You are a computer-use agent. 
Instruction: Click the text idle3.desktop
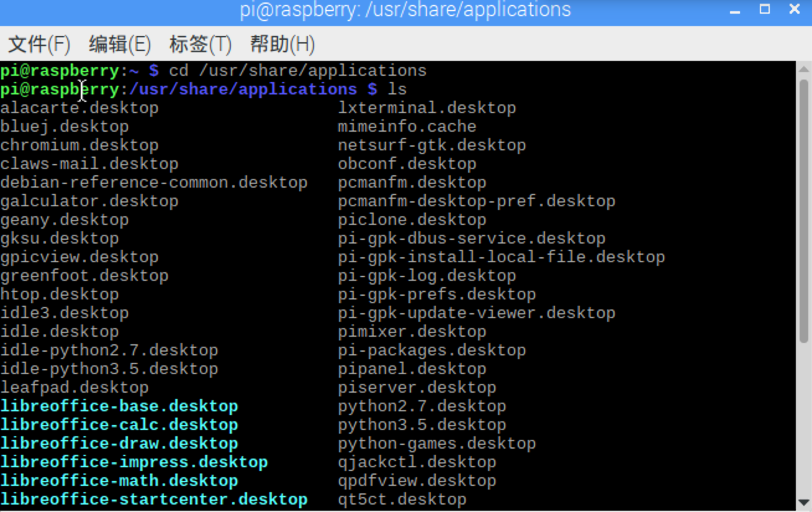click(x=65, y=313)
